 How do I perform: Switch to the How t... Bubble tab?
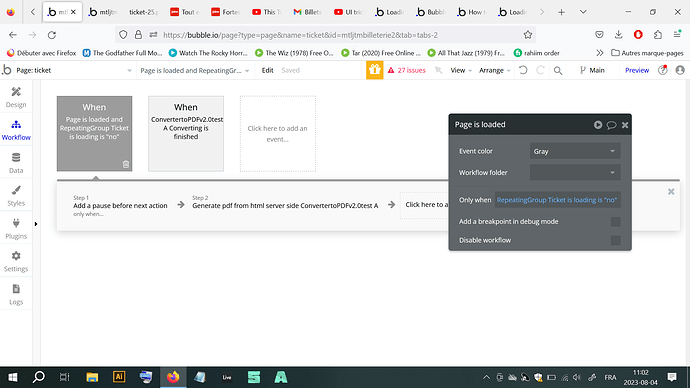471,12
